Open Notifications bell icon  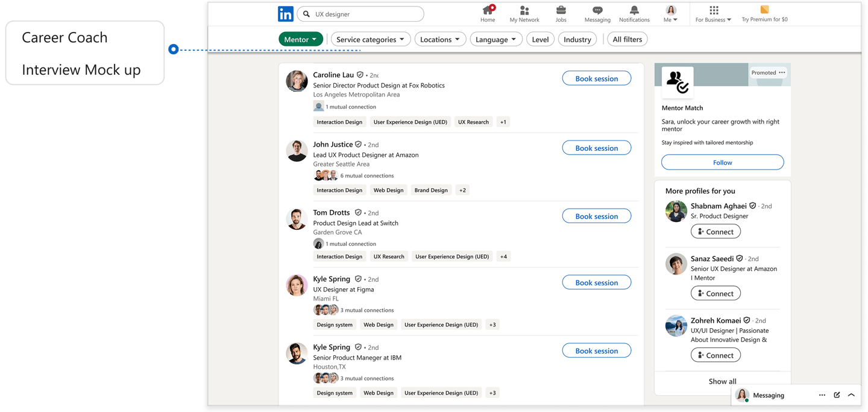click(x=634, y=10)
